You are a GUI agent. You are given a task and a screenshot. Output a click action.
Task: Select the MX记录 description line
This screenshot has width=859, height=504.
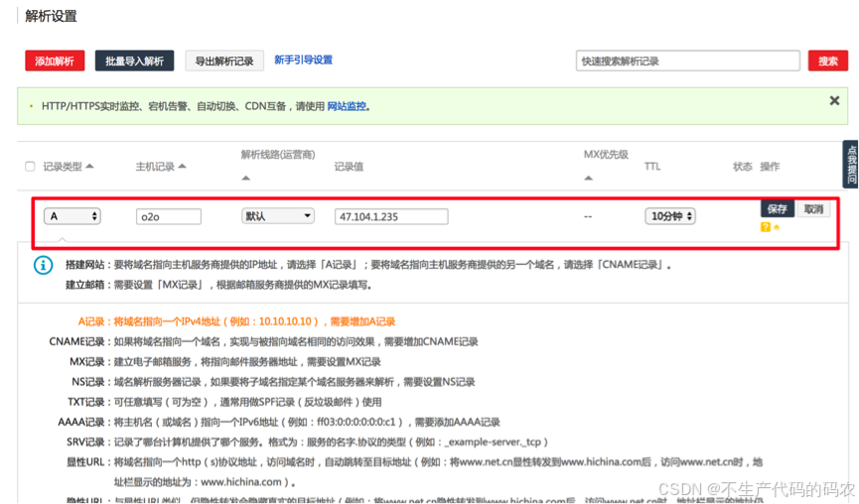225,362
